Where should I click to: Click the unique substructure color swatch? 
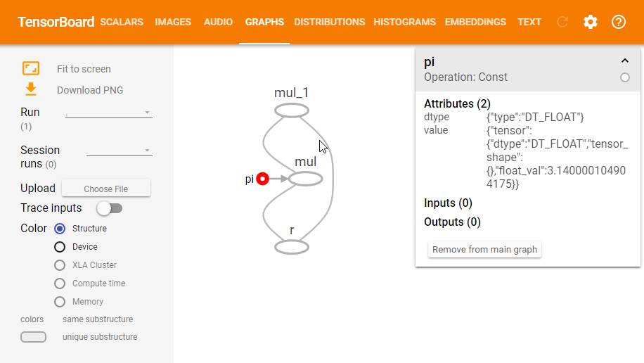coord(33,337)
